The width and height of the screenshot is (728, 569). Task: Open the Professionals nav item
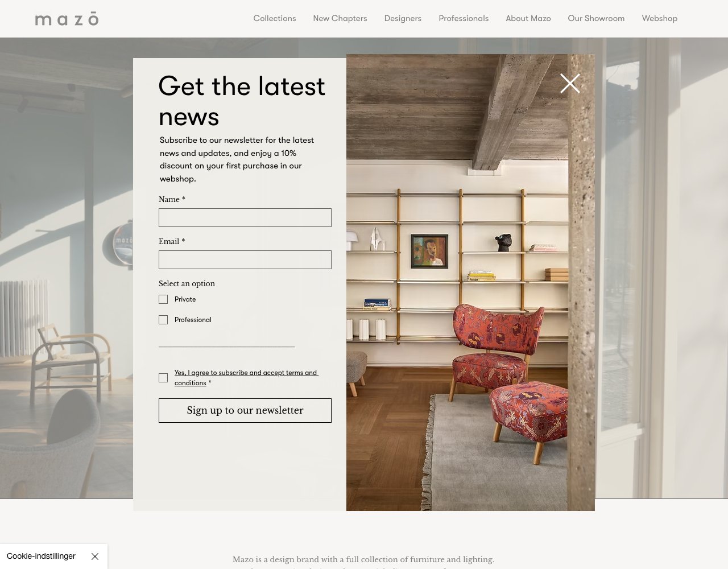pos(464,18)
